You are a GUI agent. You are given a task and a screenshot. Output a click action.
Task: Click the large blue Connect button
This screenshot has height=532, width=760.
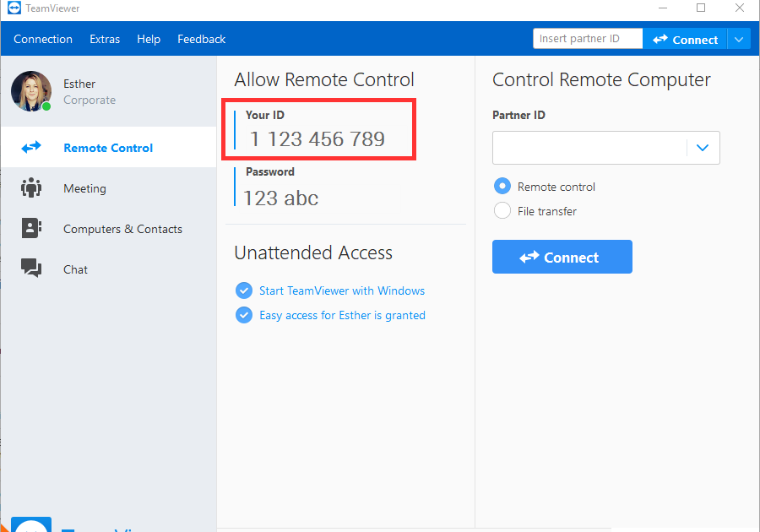click(562, 257)
